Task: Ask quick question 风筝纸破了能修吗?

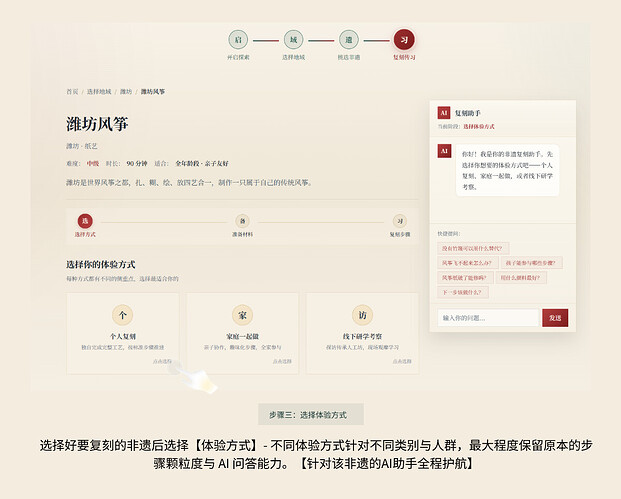Action: pyautogui.click(x=465, y=278)
